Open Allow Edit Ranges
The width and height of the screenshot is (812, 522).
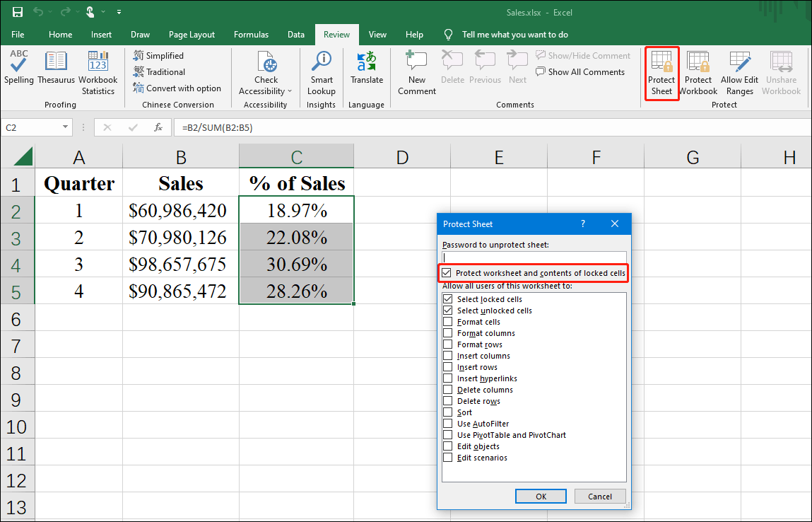[739, 73]
